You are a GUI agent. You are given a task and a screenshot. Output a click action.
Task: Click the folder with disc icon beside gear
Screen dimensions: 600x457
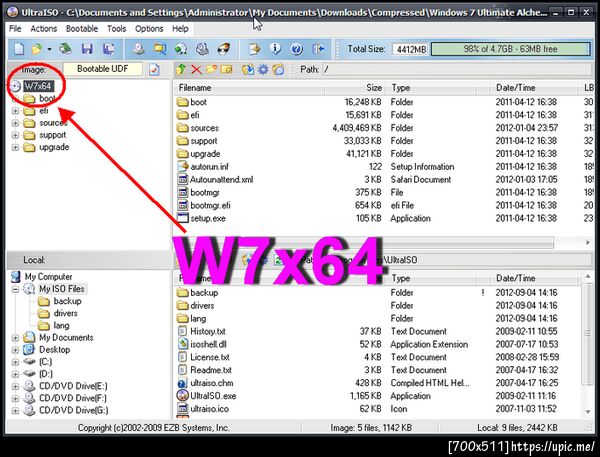pyautogui.click(x=278, y=69)
